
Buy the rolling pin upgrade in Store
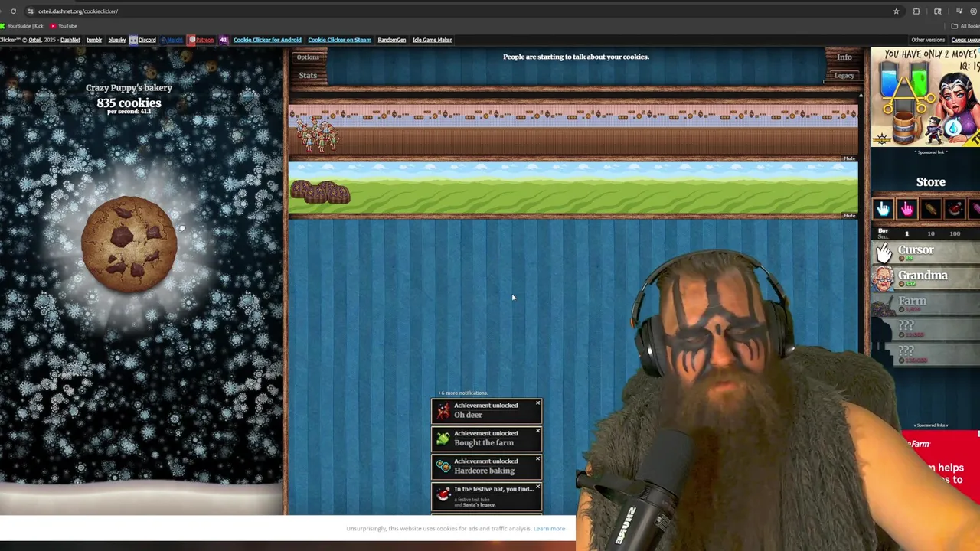pos(930,208)
